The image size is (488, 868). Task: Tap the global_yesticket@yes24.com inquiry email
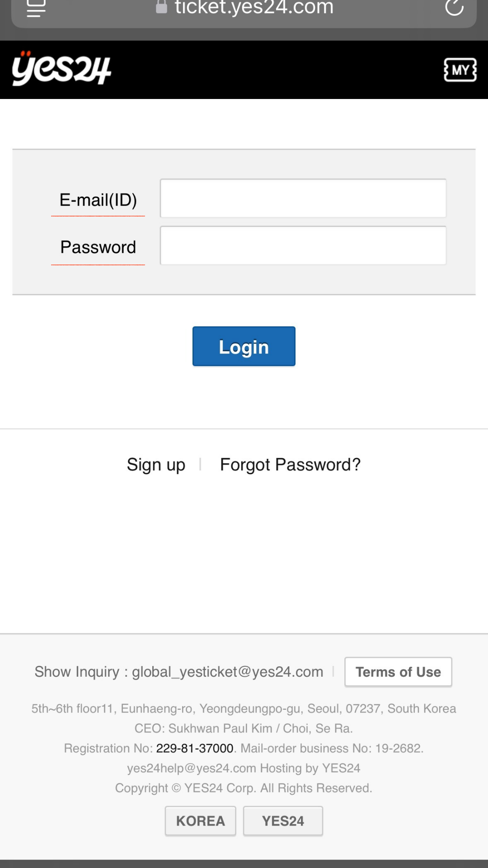[228, 672]
